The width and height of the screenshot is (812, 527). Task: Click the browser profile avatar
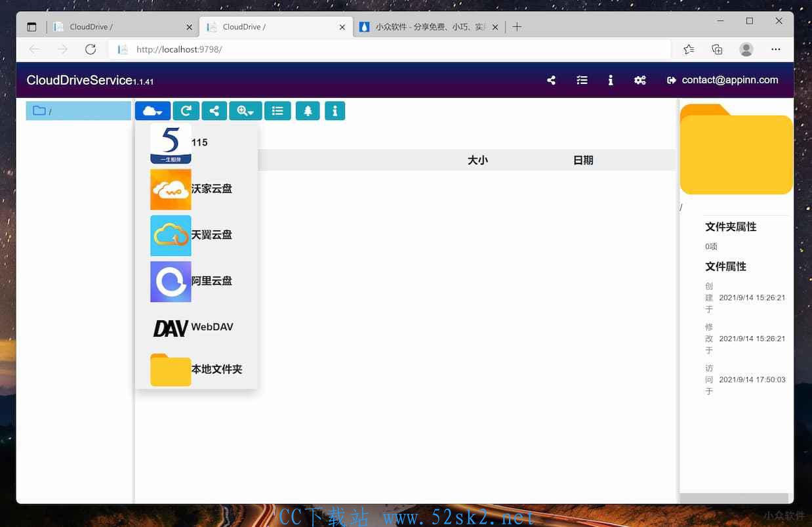coord(746,49)
